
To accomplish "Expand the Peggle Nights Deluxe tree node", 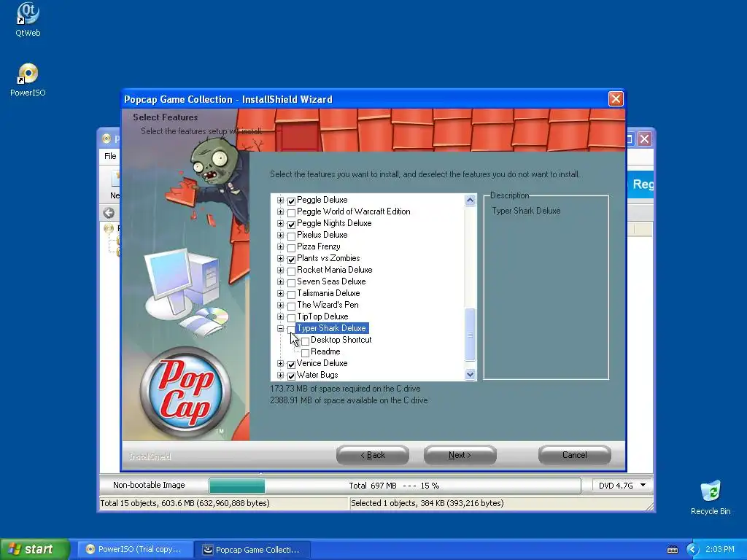I will pos(281,223).
